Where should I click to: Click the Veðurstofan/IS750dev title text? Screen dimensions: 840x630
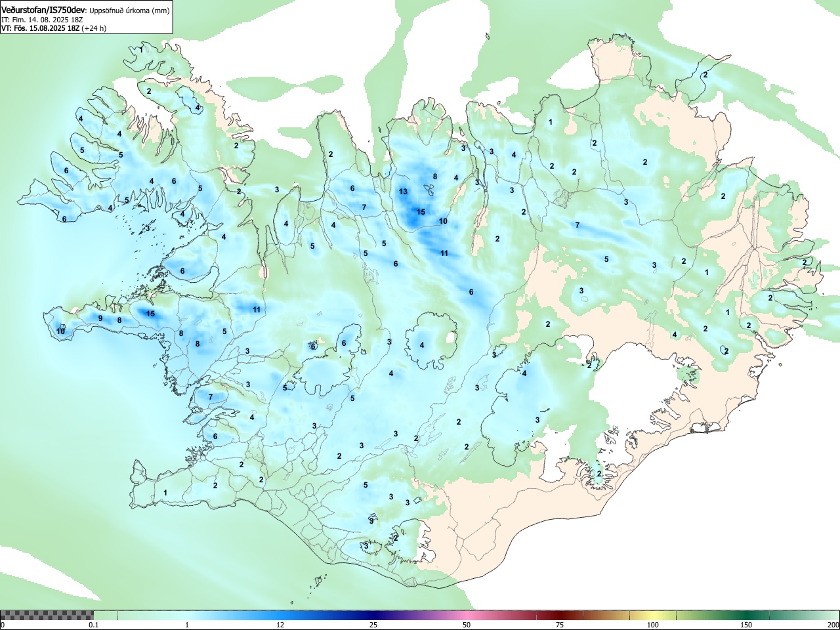(x=43, y=10)
